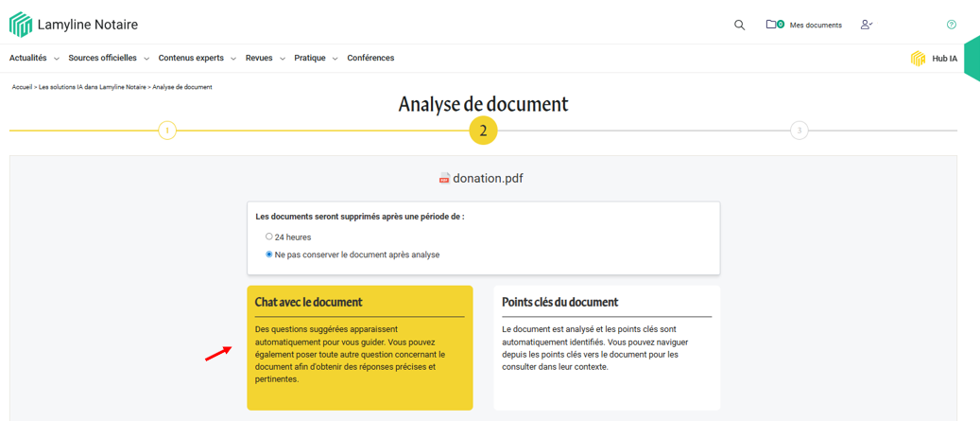Open the Sources officielles menu item
Image resolution: width=980 pixels, height=421 pixels.
[102, 58]
